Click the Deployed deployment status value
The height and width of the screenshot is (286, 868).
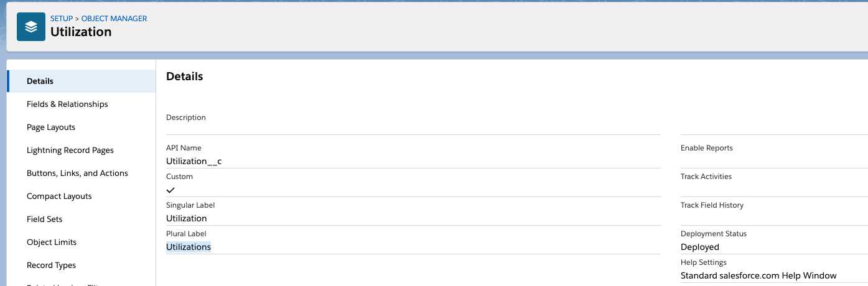(700, 247)
